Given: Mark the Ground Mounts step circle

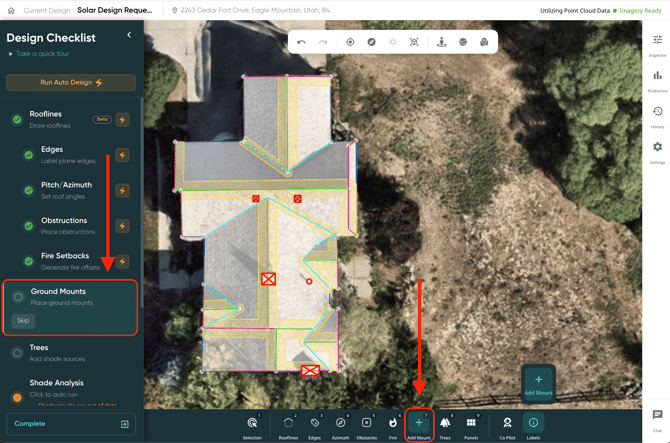Looking at the screenshot, I should (18, 297).
